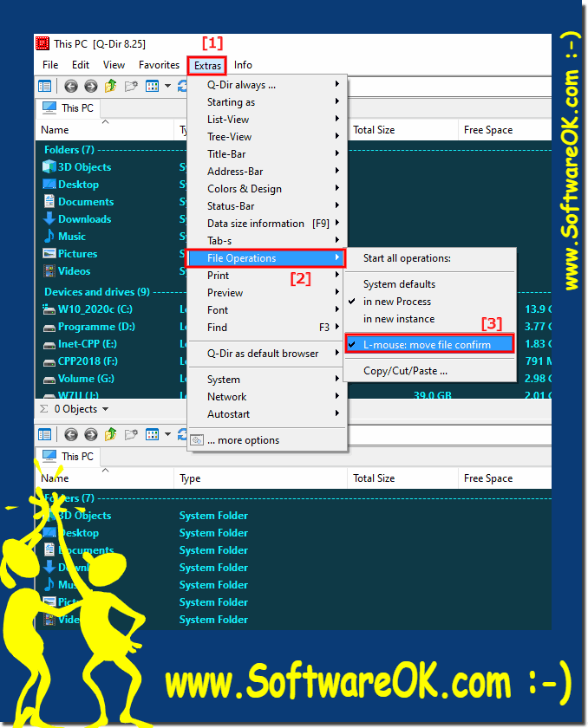The width and height of the screenshot is (588, 728).
Task: Close the Extras menu via its menu bar item
Action: [x=207, y=66]
